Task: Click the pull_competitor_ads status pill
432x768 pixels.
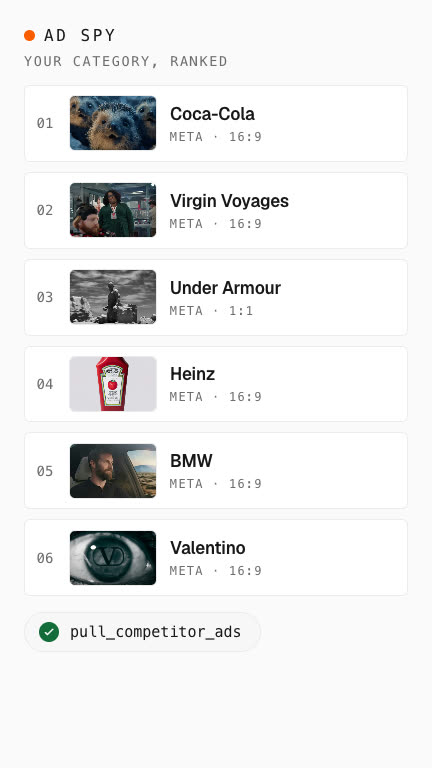Action: tap(143, 632)
